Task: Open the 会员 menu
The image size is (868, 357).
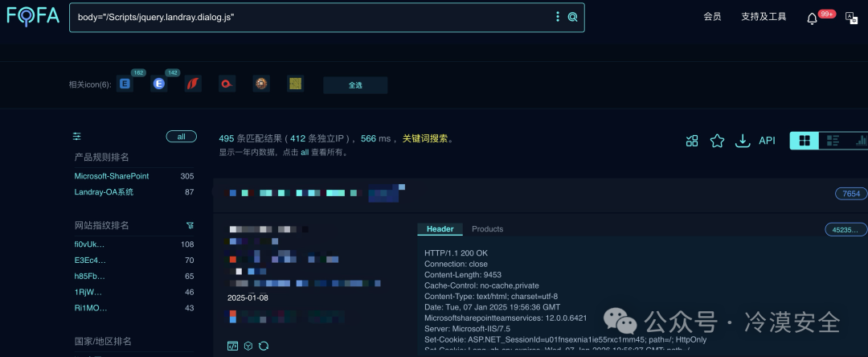Action: pos(712,17)
